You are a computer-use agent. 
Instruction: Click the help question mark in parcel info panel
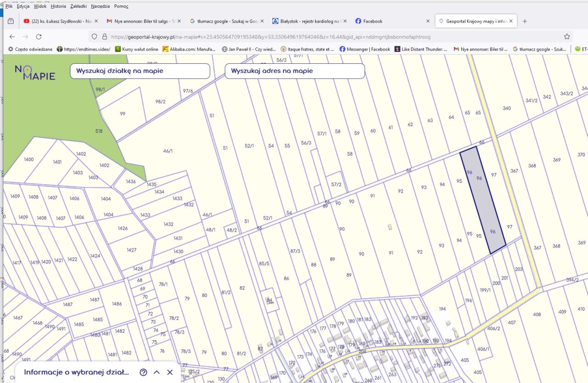(143, 372)
